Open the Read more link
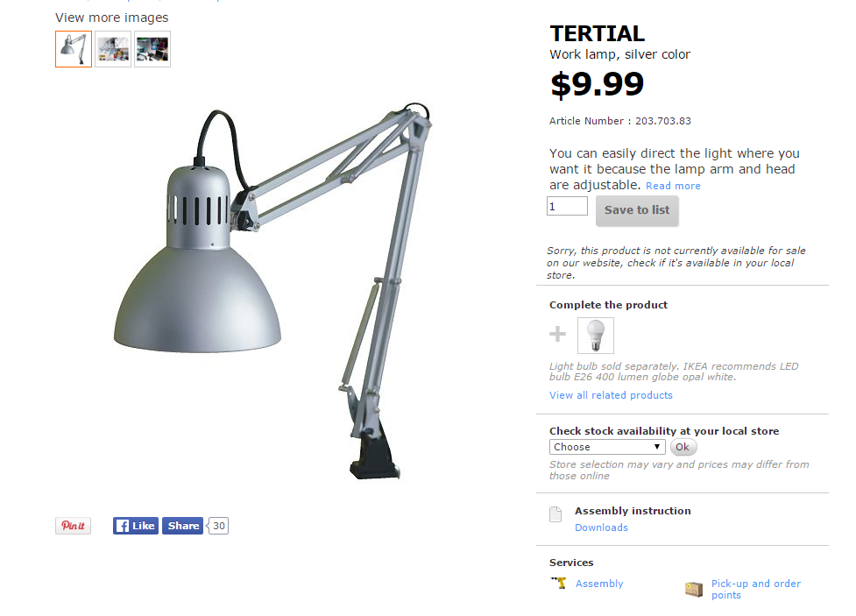 coord(673,186)
